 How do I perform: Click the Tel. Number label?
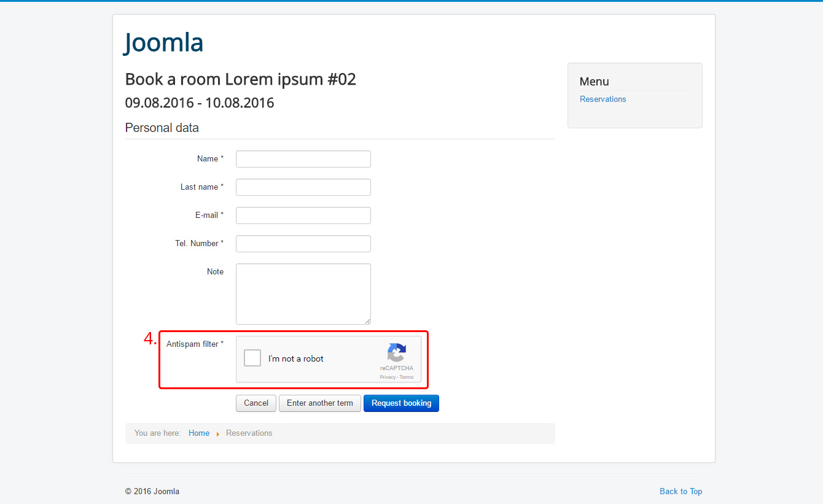(x=199, y=244)
